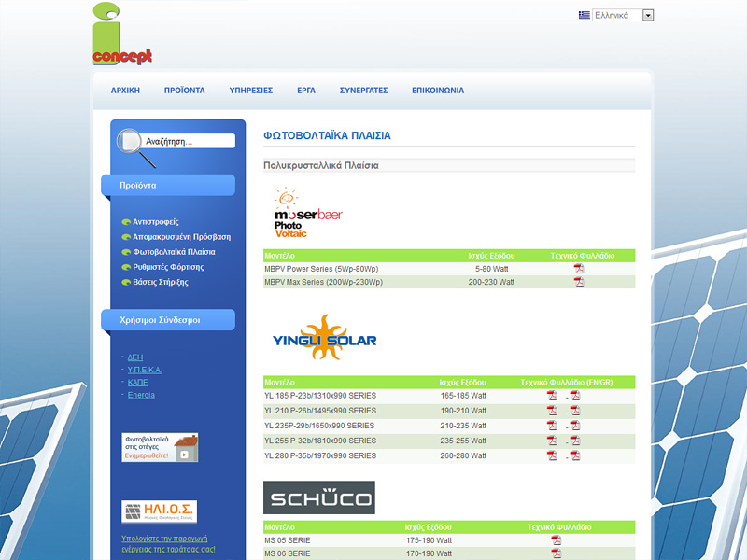Click the 260-280 Watt cell
Viewport: 747px width, 560px height.
463,455
